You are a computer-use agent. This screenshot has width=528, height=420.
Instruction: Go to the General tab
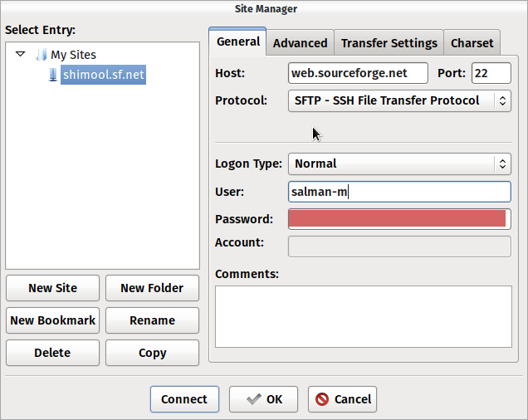click(x=237, y=42)
